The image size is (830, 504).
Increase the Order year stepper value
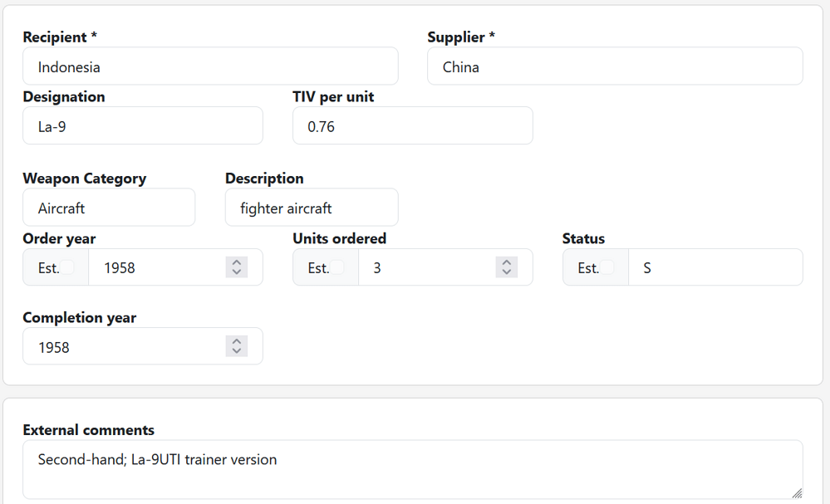coord(237,262)
